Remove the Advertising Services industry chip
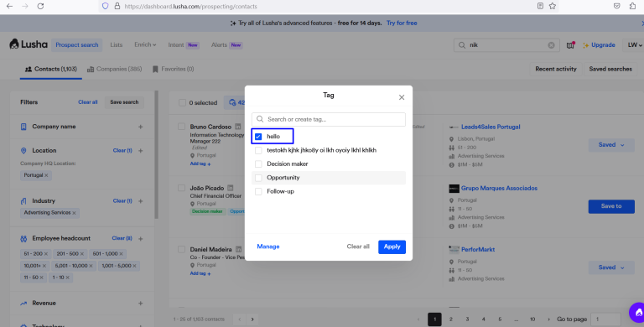The height and width of the screenshot is (327, 644). pos(74,213)
